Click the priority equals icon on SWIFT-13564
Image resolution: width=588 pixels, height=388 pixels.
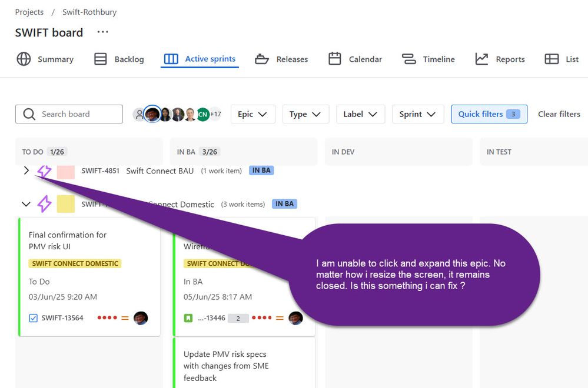[125, 318]
